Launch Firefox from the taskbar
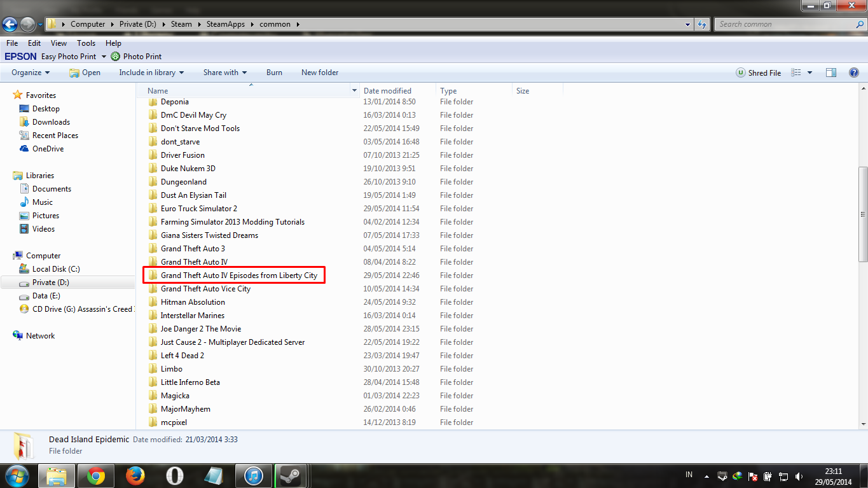The width and height of the screenshot is (868, 488). coord(135,476)
